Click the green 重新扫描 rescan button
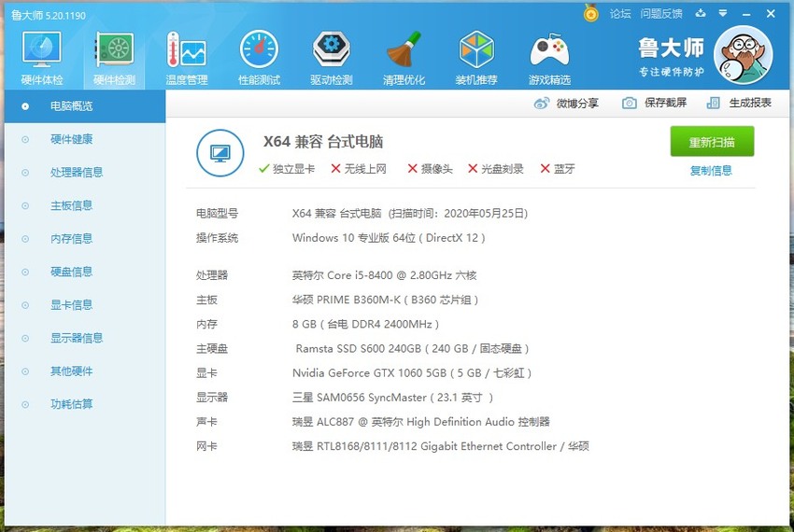 712,142
